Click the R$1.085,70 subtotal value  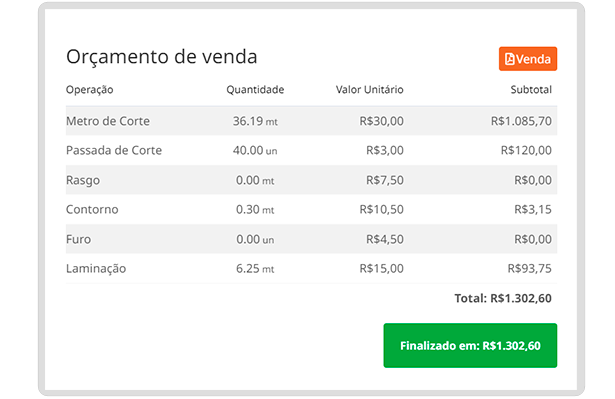(x=521, y=121)
